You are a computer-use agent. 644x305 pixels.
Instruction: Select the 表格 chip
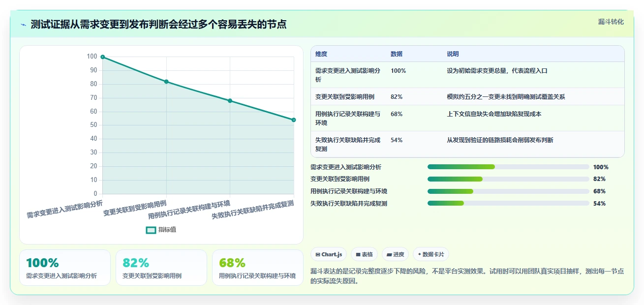tap(364, 254)
